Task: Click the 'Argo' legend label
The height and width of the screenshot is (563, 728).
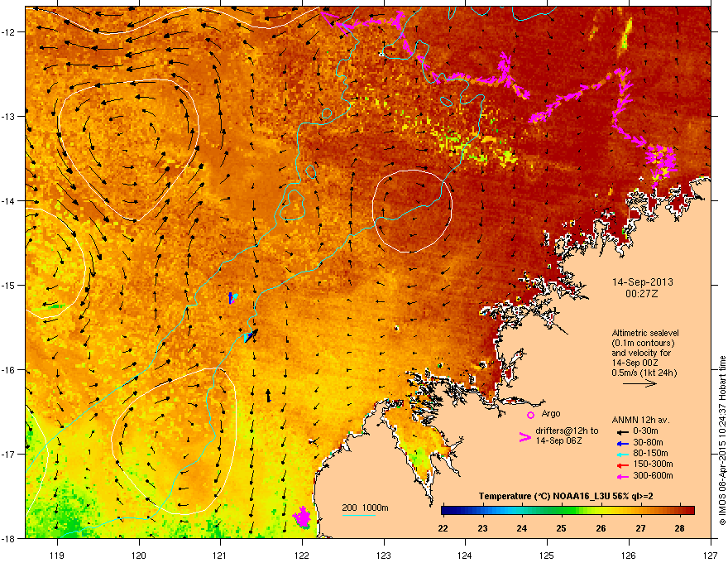Action: click(551, 413)
